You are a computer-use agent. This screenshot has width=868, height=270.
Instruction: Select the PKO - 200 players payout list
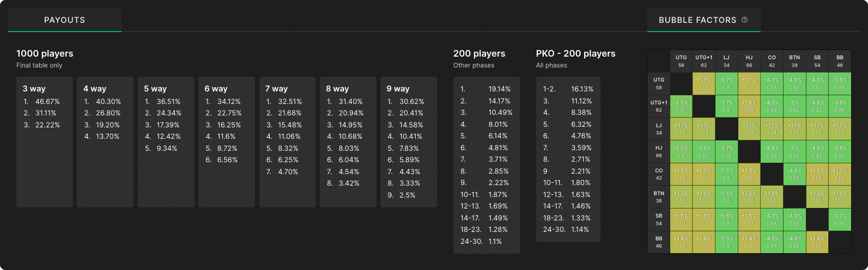[568, 159]
